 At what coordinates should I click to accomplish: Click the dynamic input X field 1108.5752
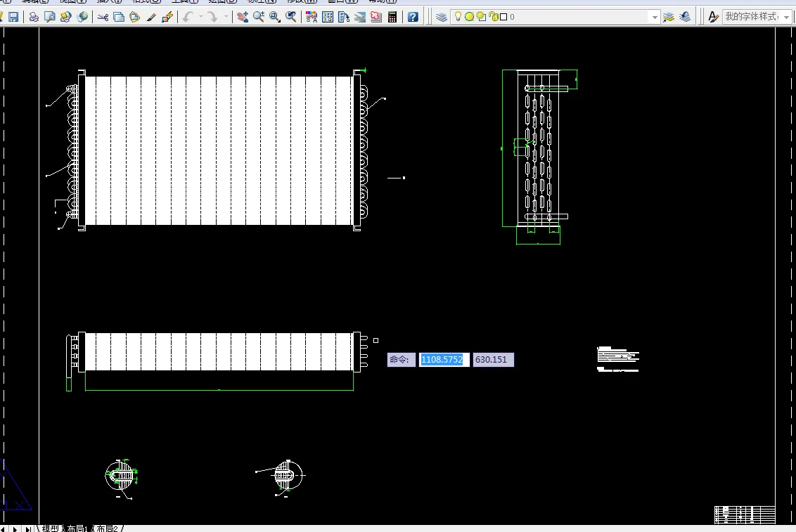pos(444,360)
